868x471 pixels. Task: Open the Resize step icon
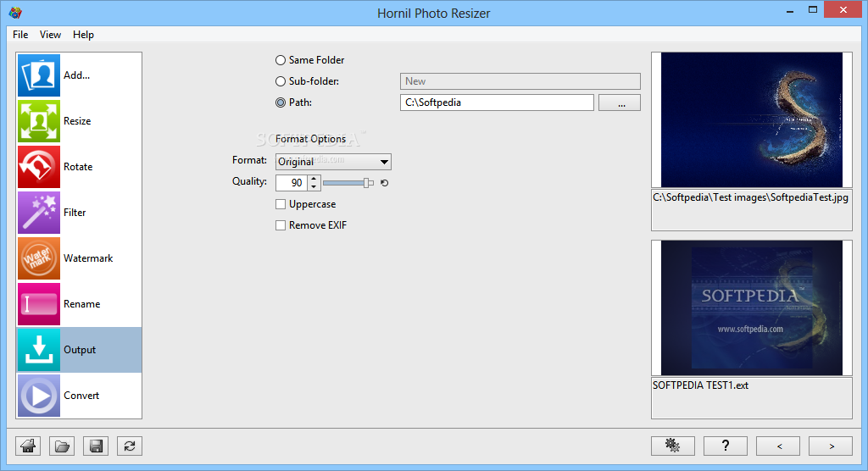tap(39, 121)
